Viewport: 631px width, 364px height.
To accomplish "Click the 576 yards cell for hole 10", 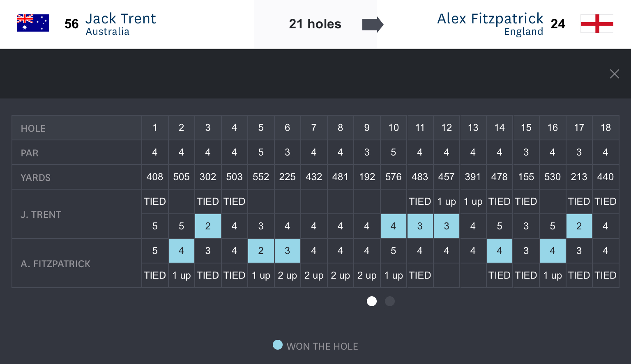I will click(x=393, y=177).
